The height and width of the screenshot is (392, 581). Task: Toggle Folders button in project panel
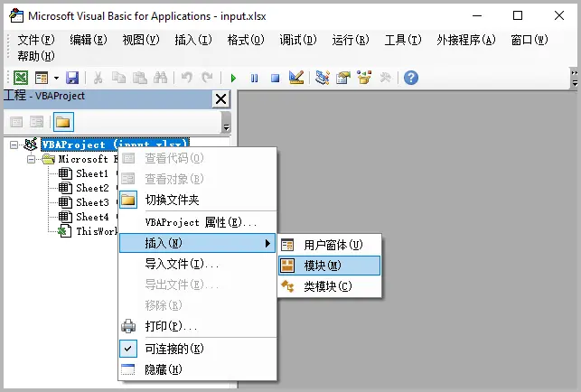(x=63, y=122)
